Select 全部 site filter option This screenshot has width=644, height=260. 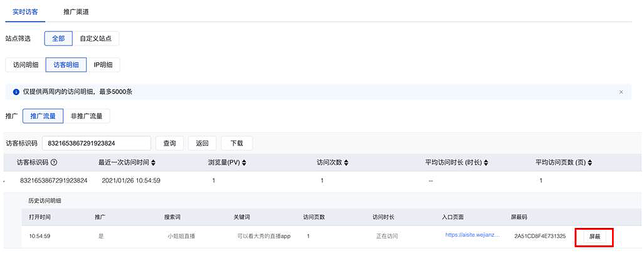[58, 38]
